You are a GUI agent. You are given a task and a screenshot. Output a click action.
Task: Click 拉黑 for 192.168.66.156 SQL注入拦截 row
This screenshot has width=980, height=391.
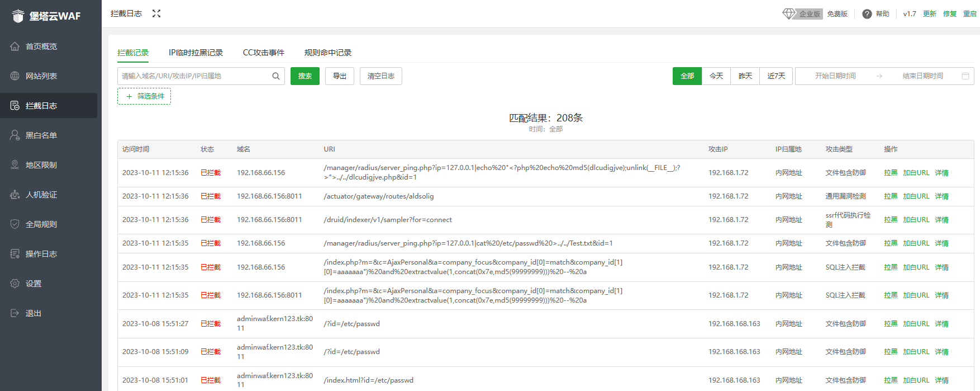pos(891,267)
